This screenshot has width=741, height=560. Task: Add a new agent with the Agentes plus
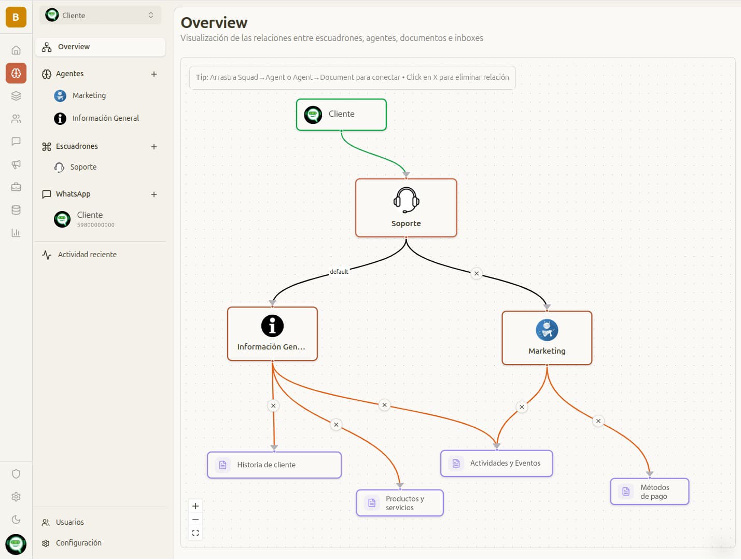click(x=154, y=74)
